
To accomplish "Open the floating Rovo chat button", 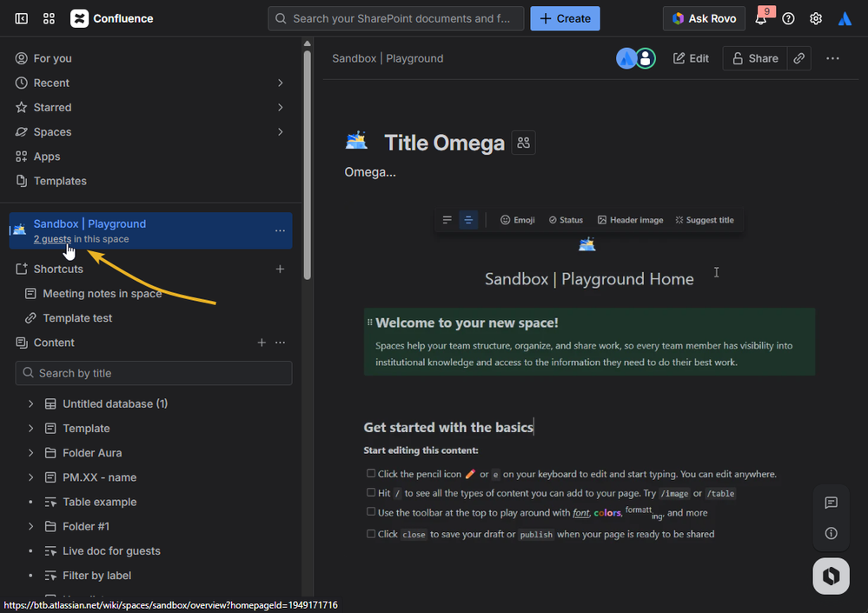I will click(x=831, y=576).
